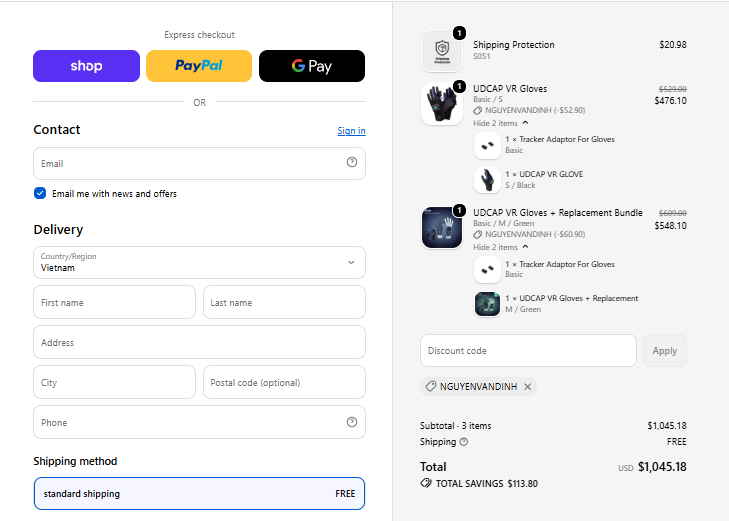Viewport: 729px width, 521px height.
Task: Collapse Hide 2 items under UDCAP VR Gloves
Action: pyautogui.click(x=501, y=123)
